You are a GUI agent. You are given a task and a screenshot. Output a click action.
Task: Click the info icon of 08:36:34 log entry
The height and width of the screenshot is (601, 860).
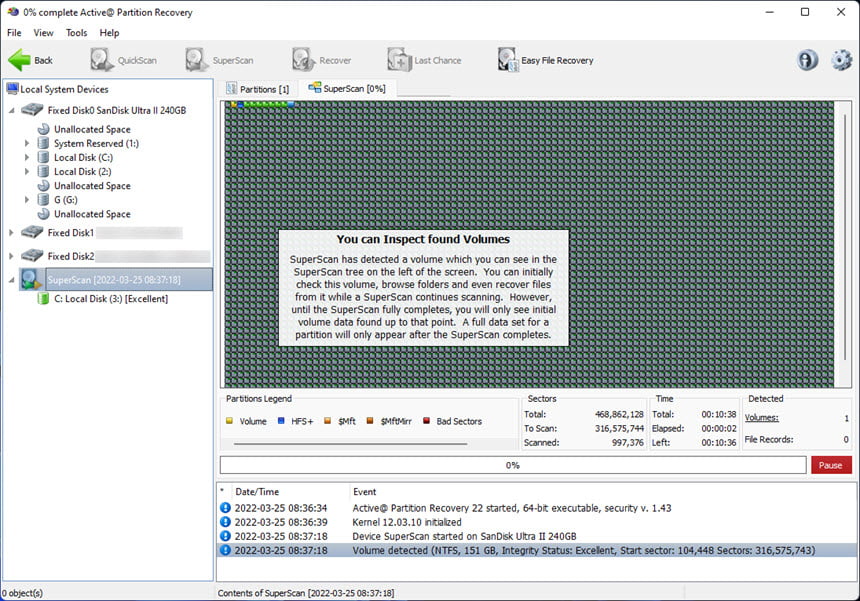click(x=225, y=508)
